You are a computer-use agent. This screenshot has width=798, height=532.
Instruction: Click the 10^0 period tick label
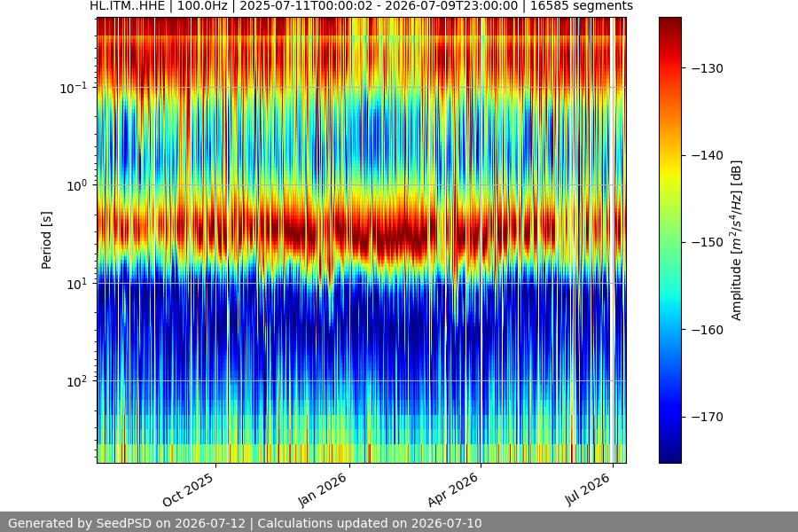coord(76,186)
